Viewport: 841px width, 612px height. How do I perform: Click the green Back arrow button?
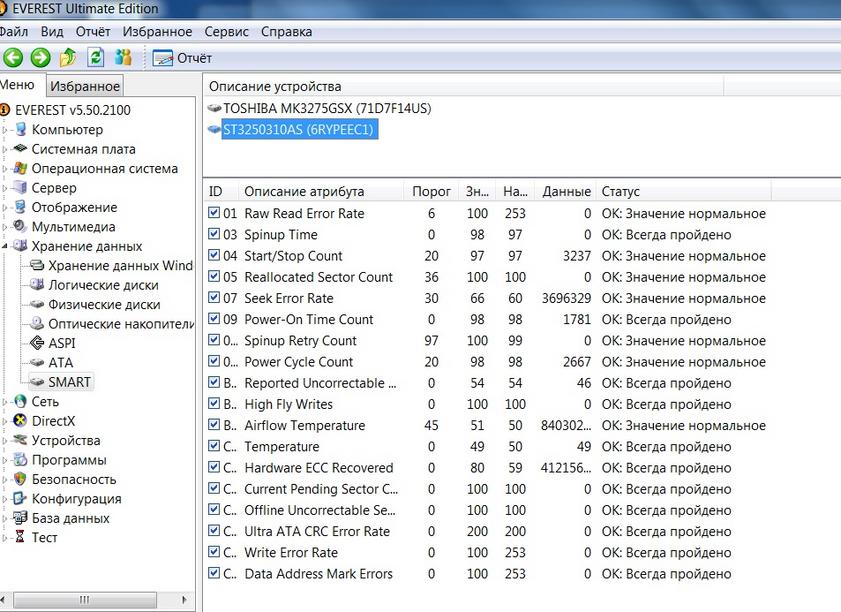point(13,57)
